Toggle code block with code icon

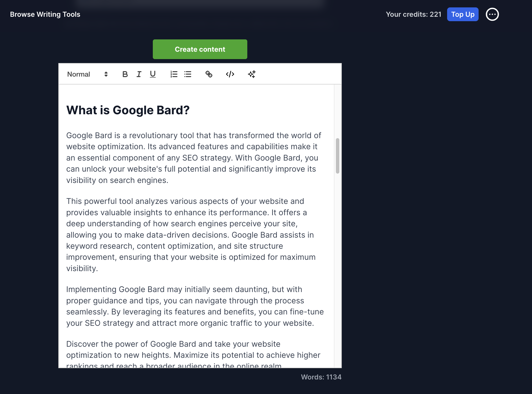click(x=230, y=74)
